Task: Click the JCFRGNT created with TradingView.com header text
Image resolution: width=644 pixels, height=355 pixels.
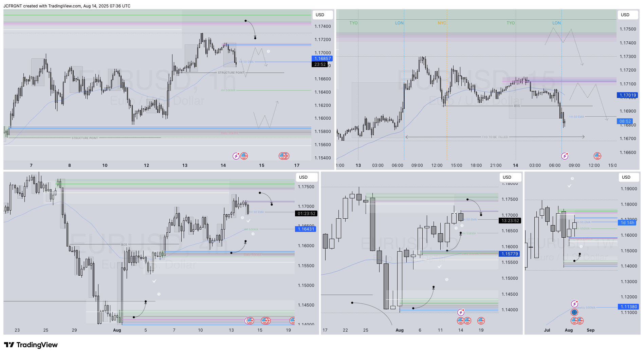Action: pos(67,6)
